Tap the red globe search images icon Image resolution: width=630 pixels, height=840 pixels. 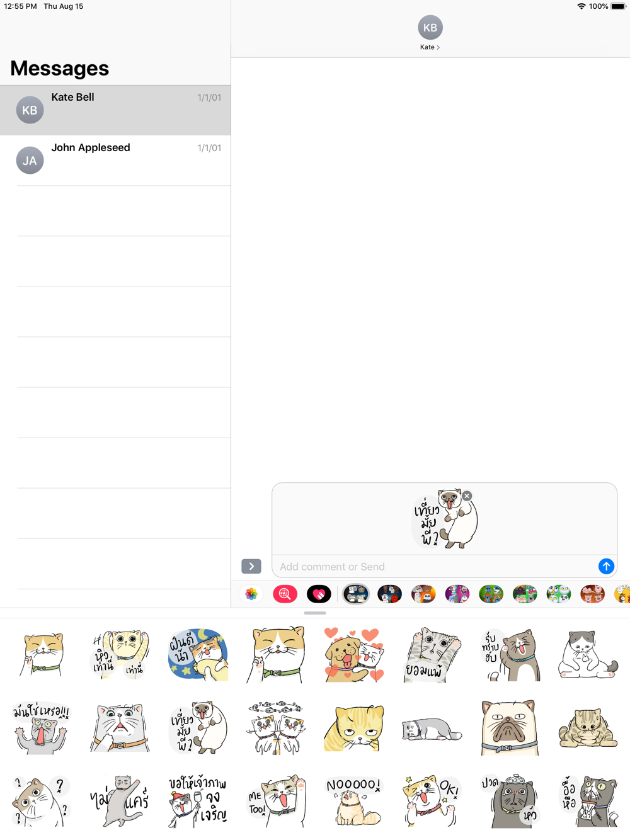[285, 594]
